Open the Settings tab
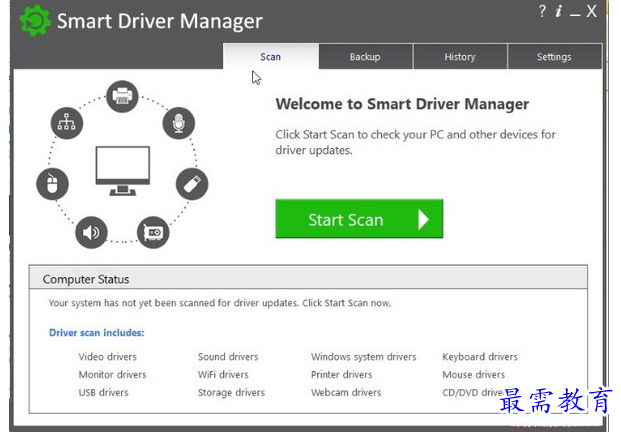 click(554, 57)
